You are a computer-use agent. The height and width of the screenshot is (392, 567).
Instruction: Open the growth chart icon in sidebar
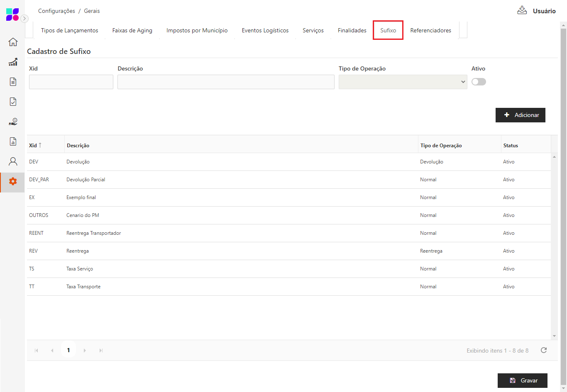point(13,62)
